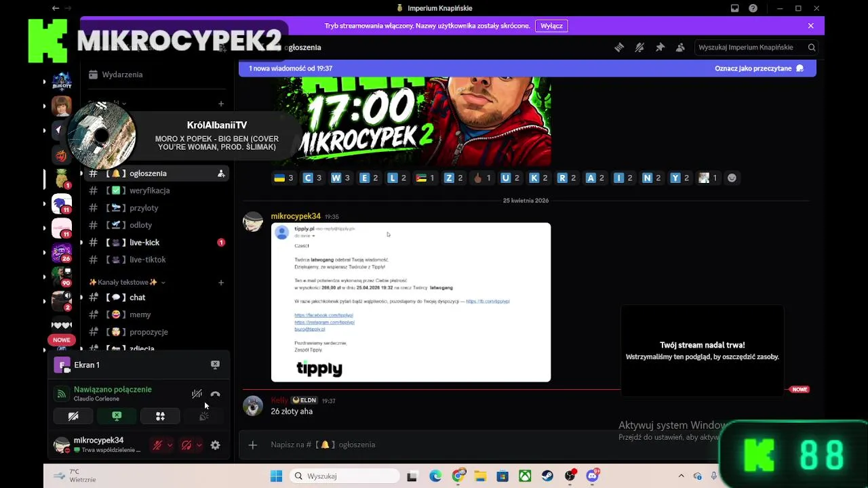Stop streaming Ekran 1
The image size is (868, 488).
(215, 365)
